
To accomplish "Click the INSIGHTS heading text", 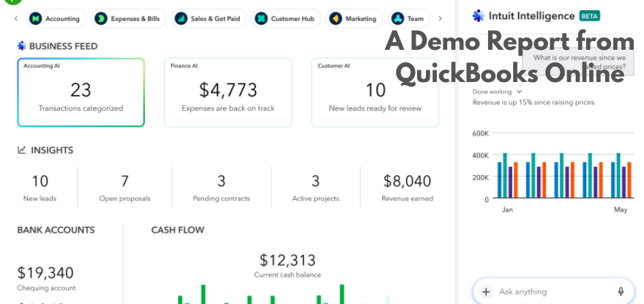I will (x=52, y=150).
